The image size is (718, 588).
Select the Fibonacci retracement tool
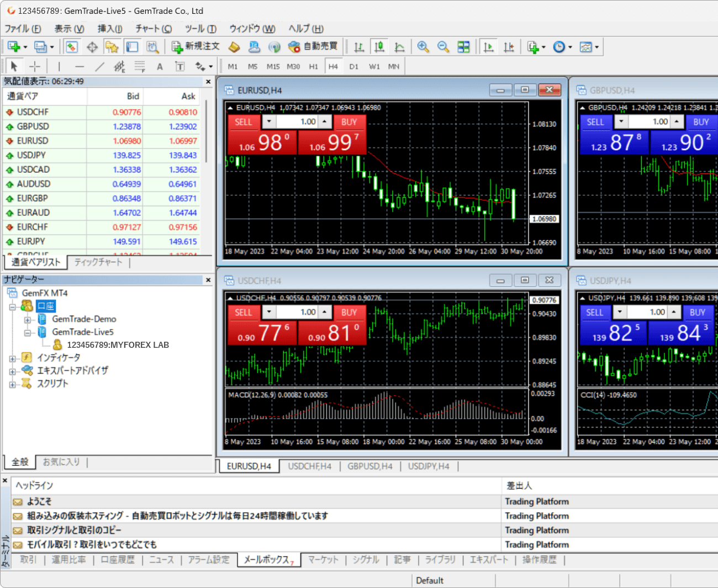tap(140, 66)
